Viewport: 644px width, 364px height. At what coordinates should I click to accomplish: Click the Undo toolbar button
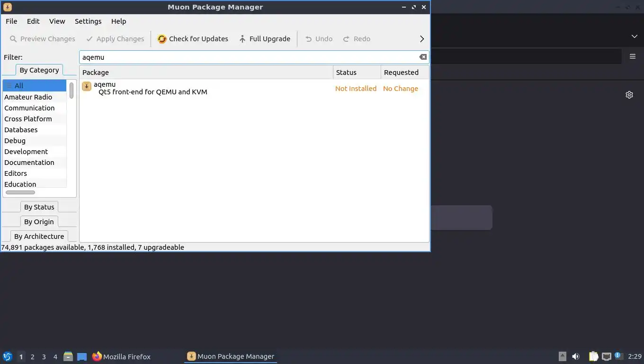319,39
